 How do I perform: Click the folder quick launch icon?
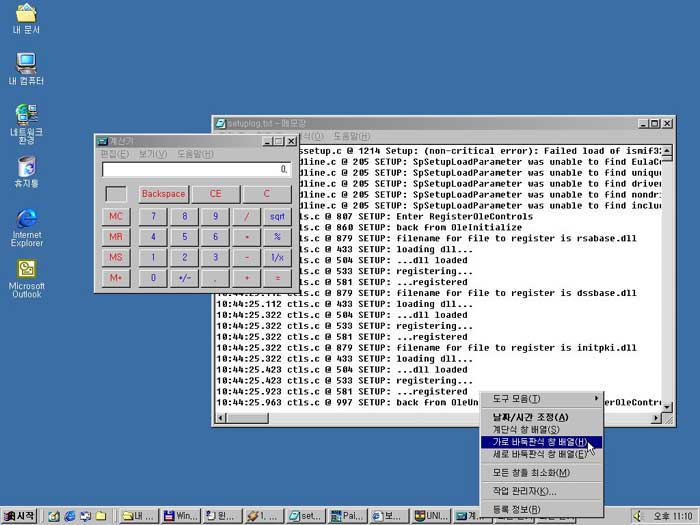[x=101, y=516]
